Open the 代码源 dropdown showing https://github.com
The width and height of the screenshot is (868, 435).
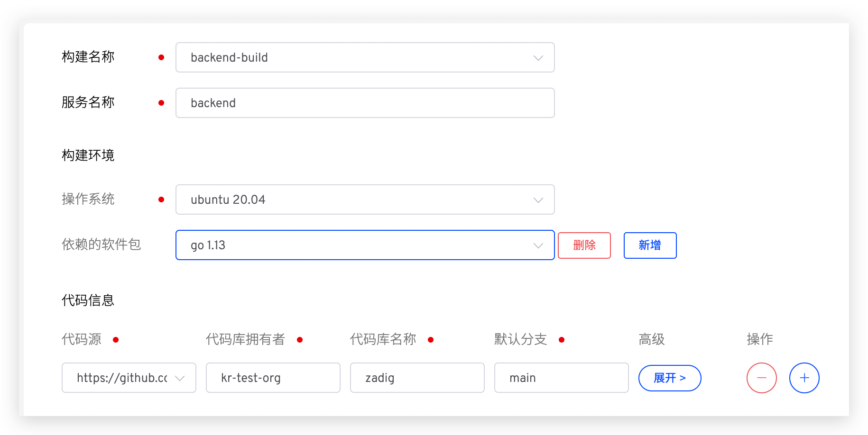[x=121, y=378]
